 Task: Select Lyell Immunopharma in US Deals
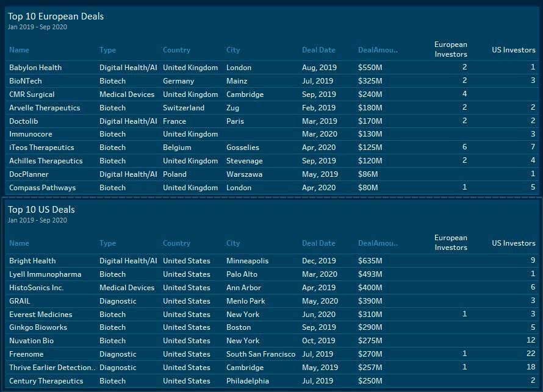point(45,274)
